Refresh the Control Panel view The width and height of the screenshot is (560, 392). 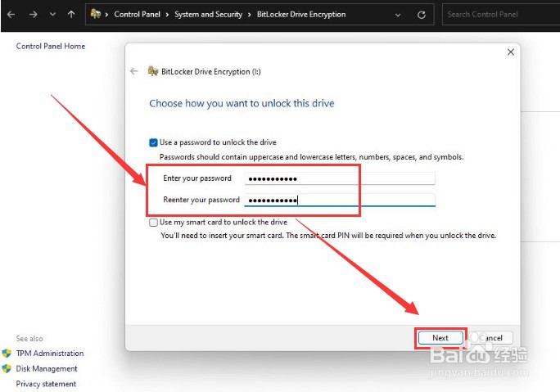[422, 15]
